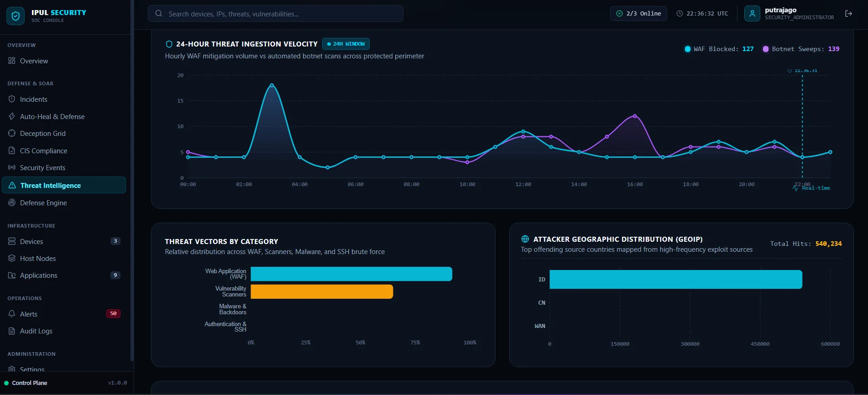Screen dimensions: 868x395
Task: Click the Defense Engine icon
Action: (x=12, y=203)
